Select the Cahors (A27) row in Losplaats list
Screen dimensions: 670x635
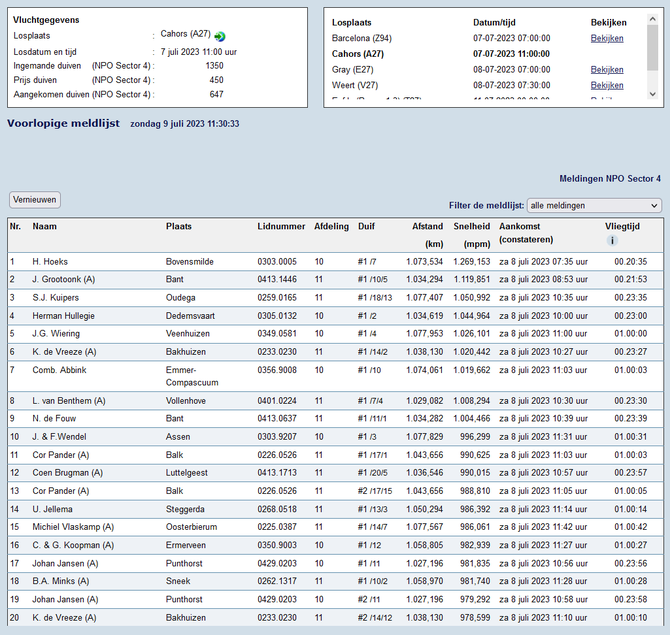click(x=440, y=54)
